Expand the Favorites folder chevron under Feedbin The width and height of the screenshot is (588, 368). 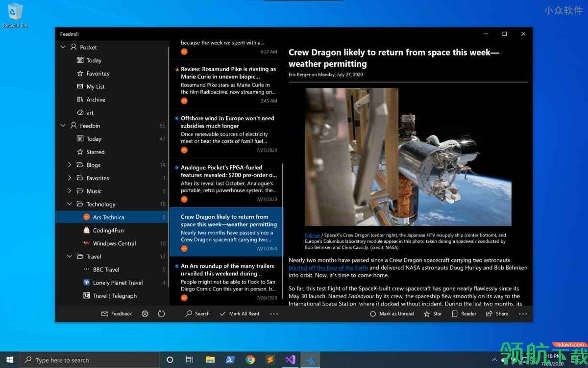pos(70,178)
